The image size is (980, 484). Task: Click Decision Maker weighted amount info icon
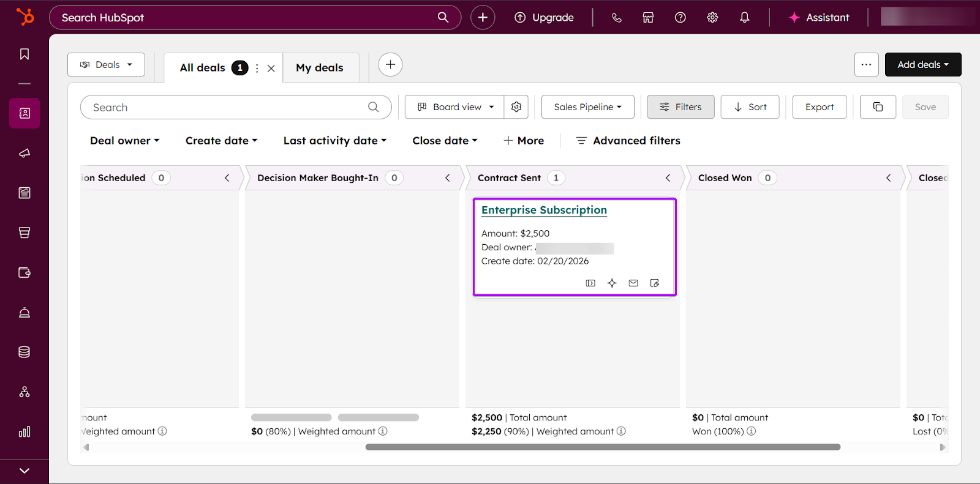pos(383,431)
